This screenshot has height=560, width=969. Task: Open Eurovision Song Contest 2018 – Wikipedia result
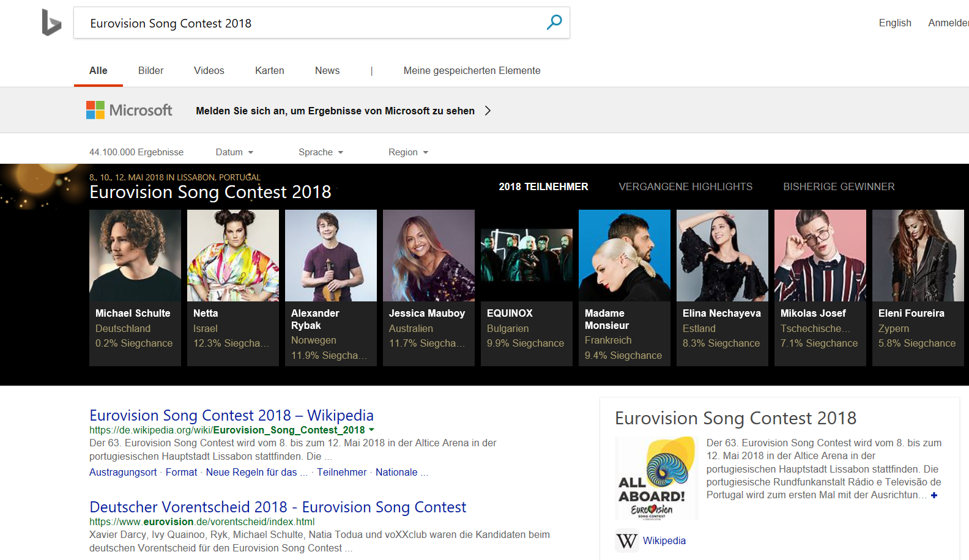(x=231, y=415)
